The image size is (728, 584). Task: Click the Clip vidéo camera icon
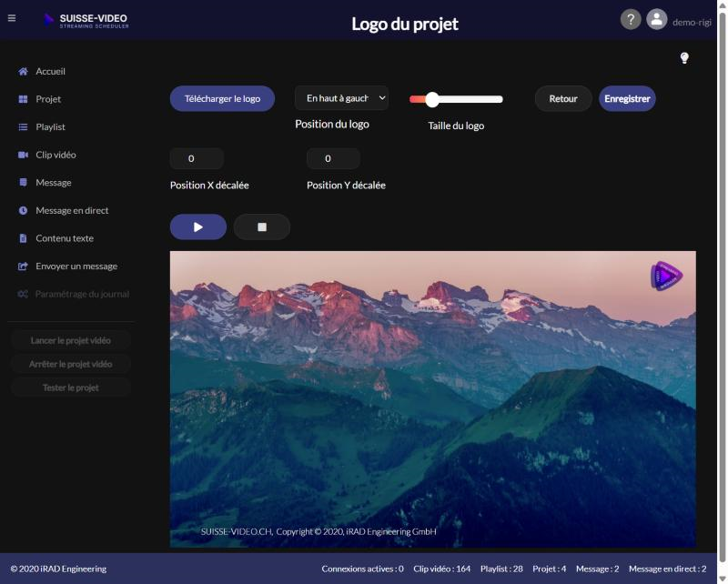[x=23, y=155]
